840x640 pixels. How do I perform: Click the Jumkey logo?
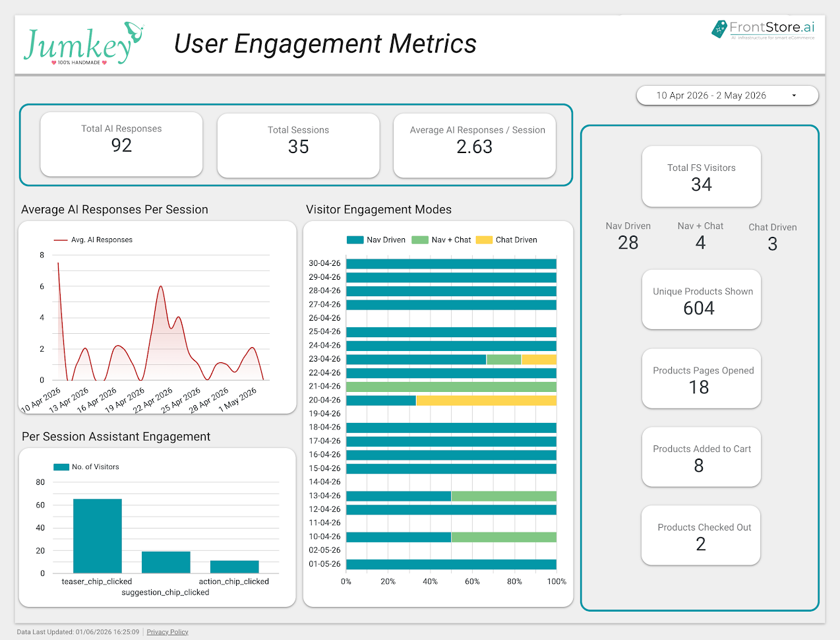pos(84,44)
